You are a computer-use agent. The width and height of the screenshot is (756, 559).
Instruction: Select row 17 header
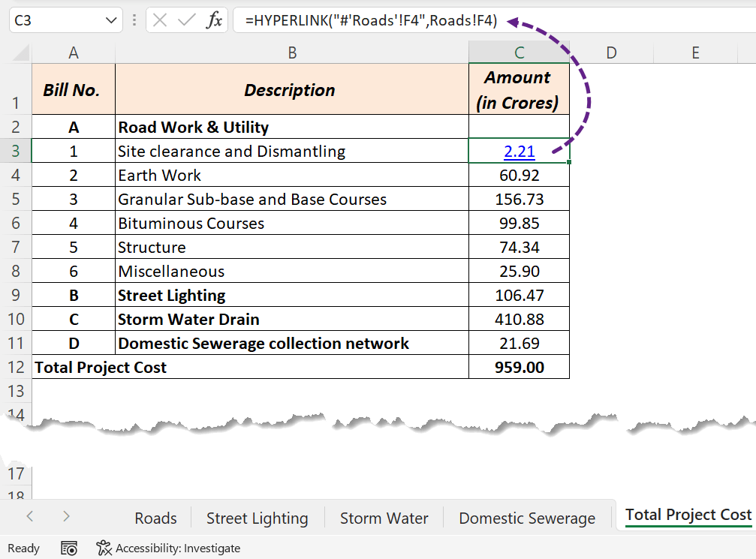(x=16, y=473)
